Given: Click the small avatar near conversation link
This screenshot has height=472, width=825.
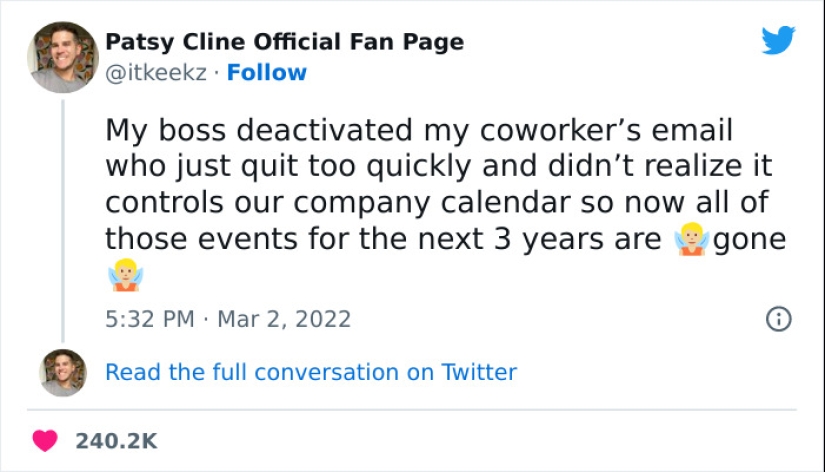Looking at the screenshot, I should click(63, 373).
